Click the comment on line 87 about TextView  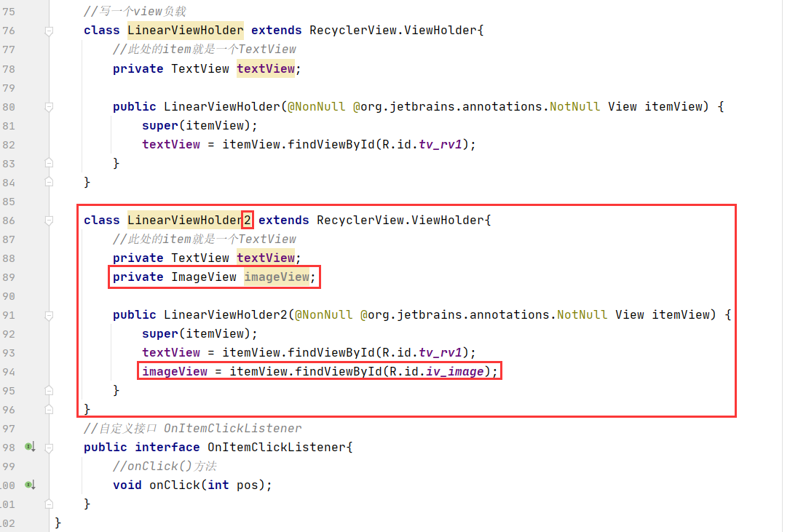pos(204,239)
